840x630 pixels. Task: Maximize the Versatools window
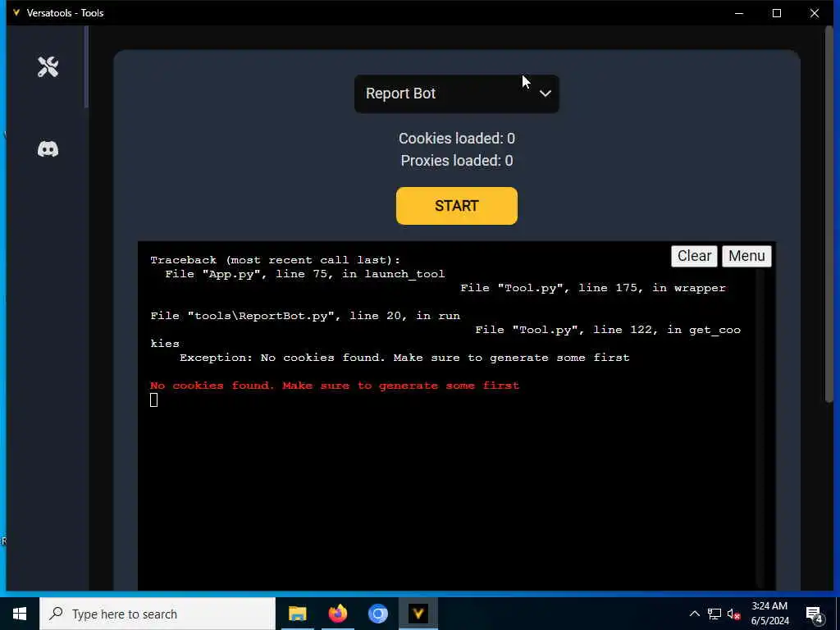pyautogui.click(x=777, y=13)
